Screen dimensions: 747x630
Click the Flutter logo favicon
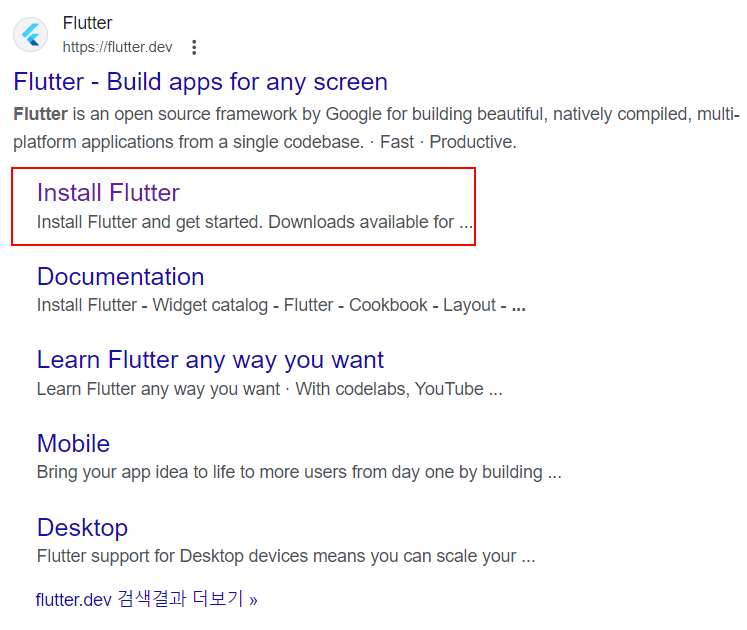click(30, 34)
